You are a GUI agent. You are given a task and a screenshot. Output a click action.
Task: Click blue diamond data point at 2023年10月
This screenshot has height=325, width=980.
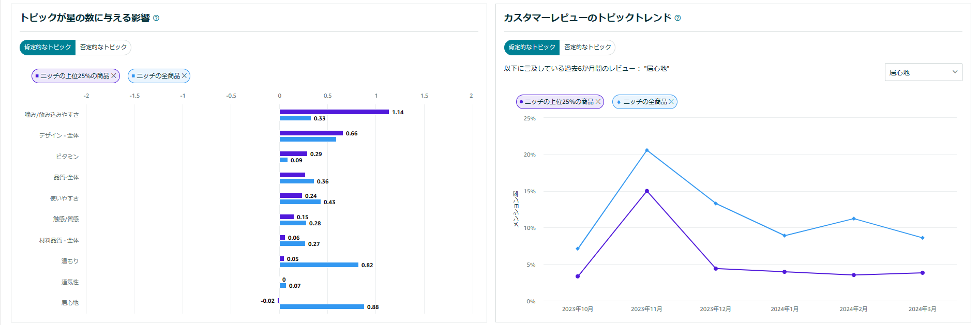coord(578,249)
